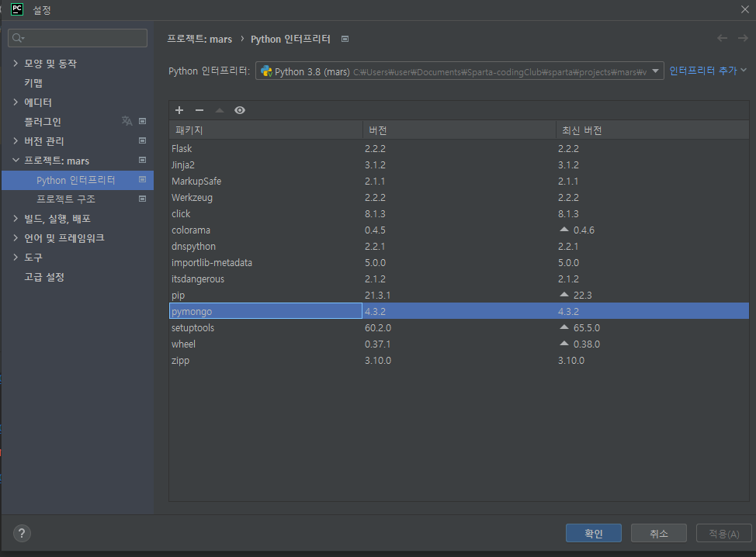
Task: Open help with the question mark button
Action: (x=22, y=534)
